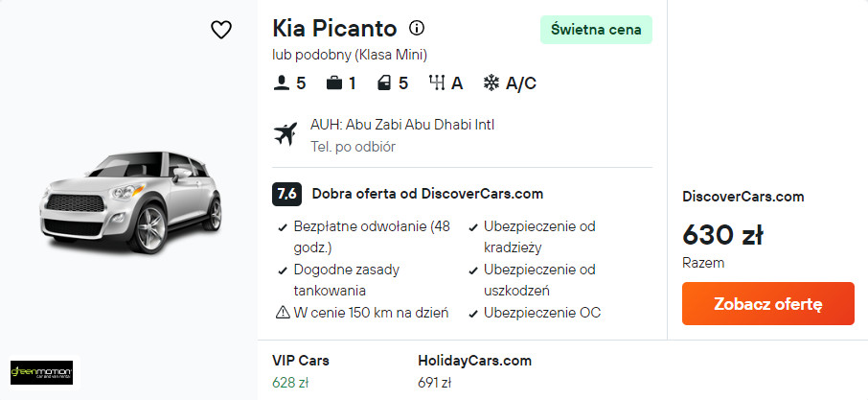Open the Kia Picanto car image
The width and height of the screenshot is (868, 400).
129,200
